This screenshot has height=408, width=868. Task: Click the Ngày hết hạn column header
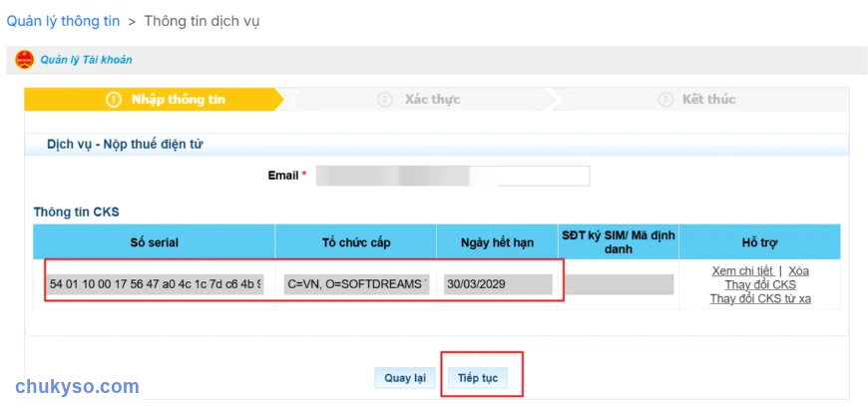tap(497, 242)
